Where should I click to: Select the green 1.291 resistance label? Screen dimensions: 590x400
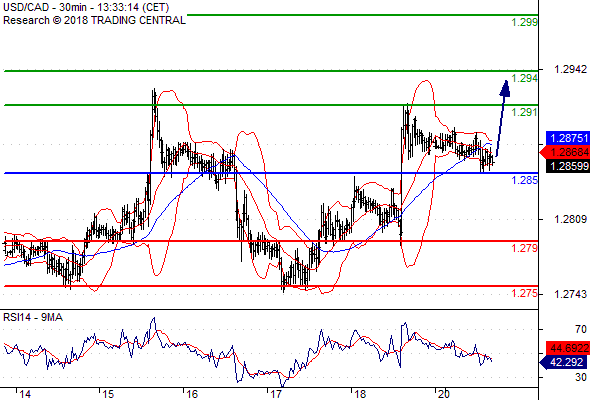[x=525, y=112]
